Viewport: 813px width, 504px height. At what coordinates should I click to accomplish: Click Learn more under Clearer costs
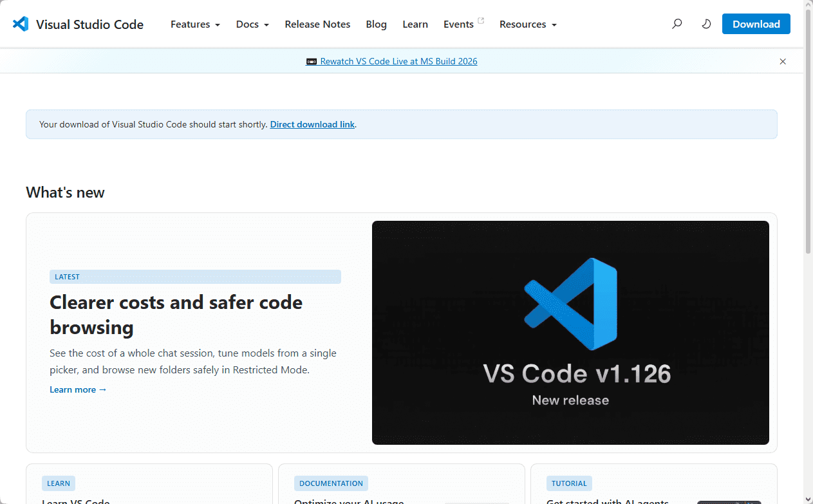click(78, 389)
